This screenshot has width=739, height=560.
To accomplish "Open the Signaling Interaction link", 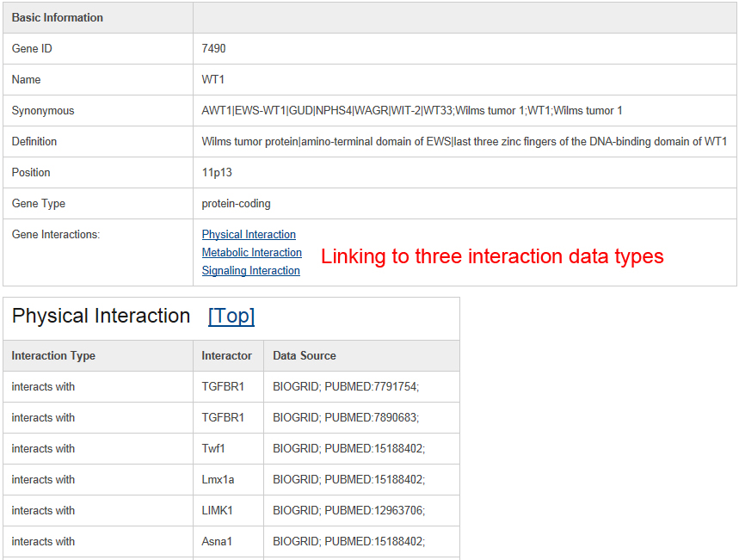I will coord(250,271).
